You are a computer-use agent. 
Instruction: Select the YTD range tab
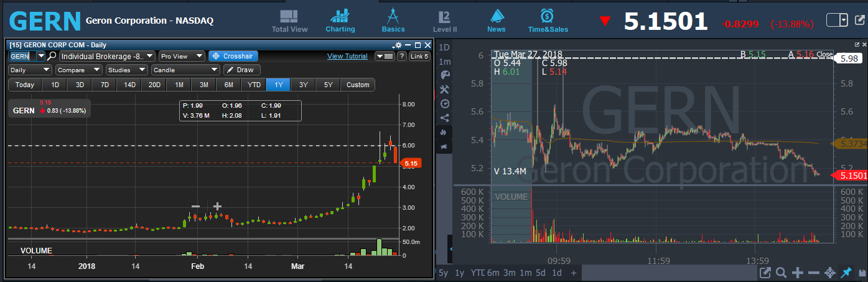coord(254,85)
